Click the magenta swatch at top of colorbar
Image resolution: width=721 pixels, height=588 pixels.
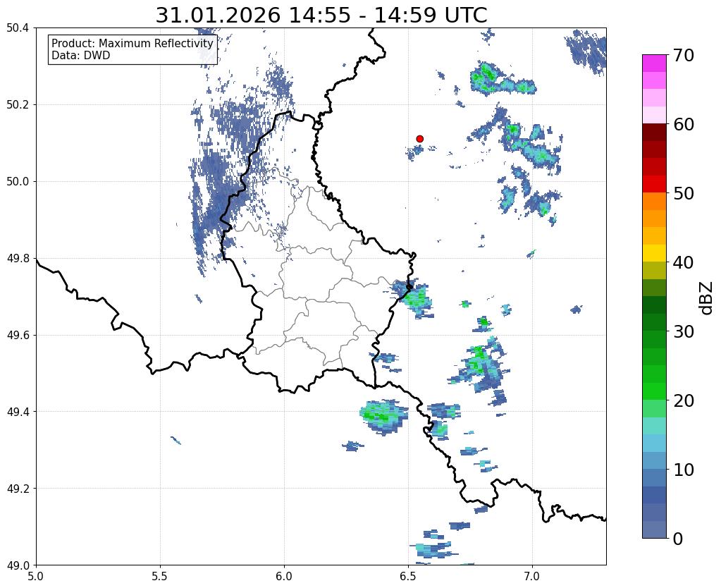[x=654, y=63]
